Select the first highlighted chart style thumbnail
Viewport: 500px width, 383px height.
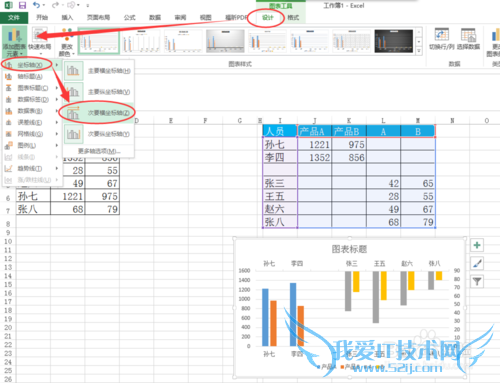coord(99,41)
